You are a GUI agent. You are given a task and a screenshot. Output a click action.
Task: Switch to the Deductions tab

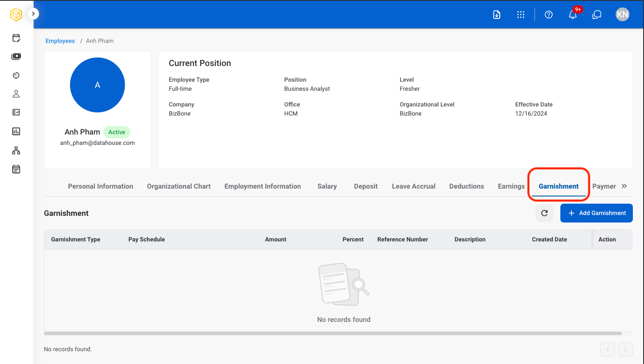pyautogui.click(x=466, y=186)
